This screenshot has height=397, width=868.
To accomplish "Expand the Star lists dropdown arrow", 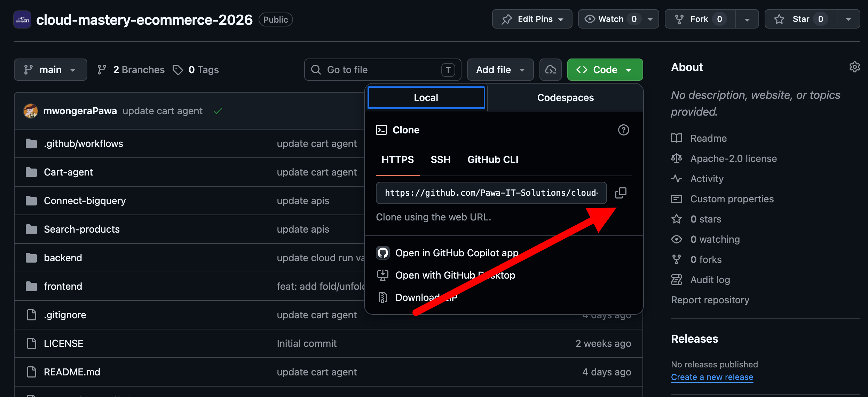I will (848, 19).
